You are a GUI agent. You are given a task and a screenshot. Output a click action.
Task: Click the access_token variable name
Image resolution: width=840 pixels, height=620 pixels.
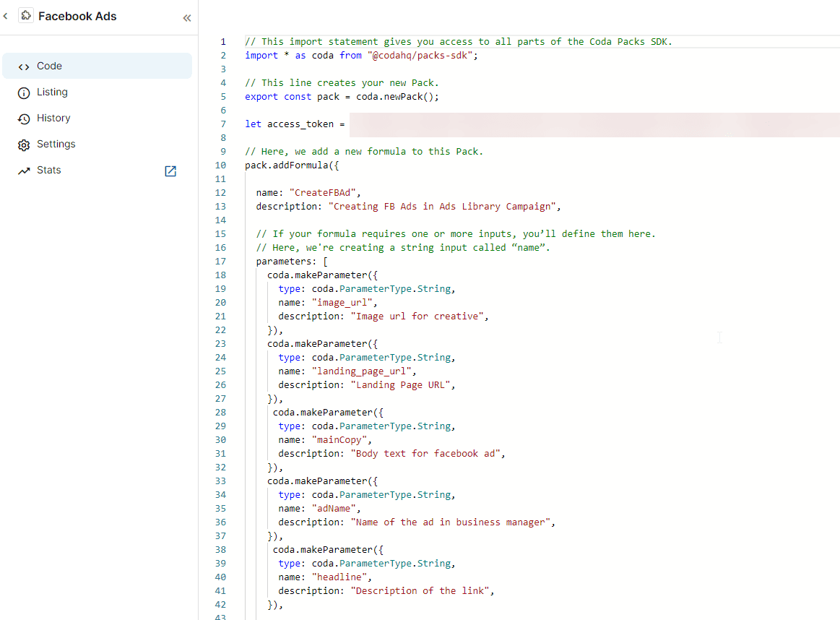point(300,124)
